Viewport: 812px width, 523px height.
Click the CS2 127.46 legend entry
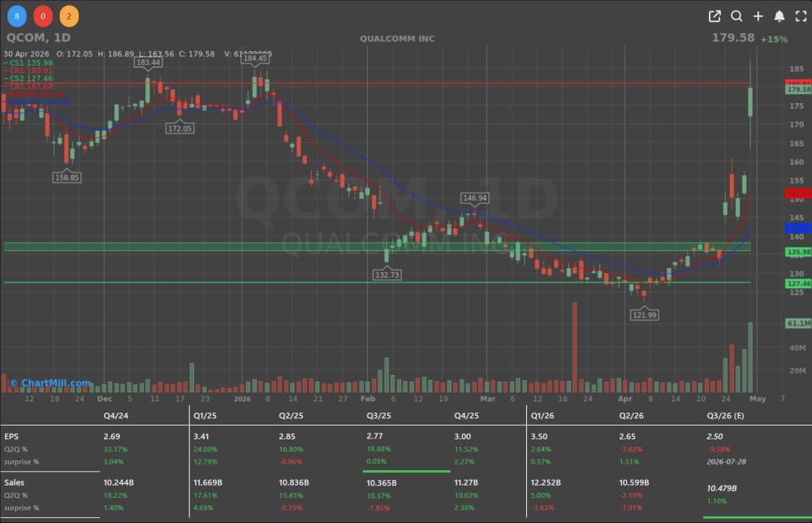(x=28, y=79)
